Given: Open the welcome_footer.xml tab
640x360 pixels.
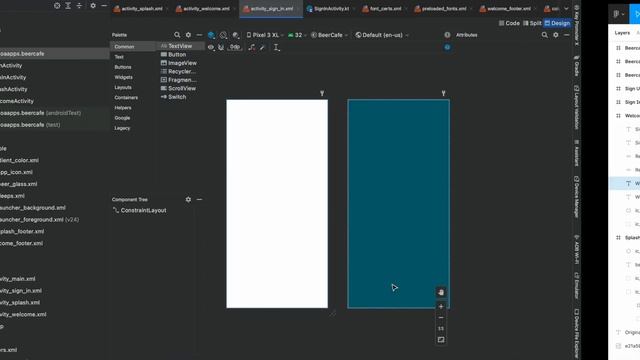Looking at the screenshot, I should (x=508, y=9).
